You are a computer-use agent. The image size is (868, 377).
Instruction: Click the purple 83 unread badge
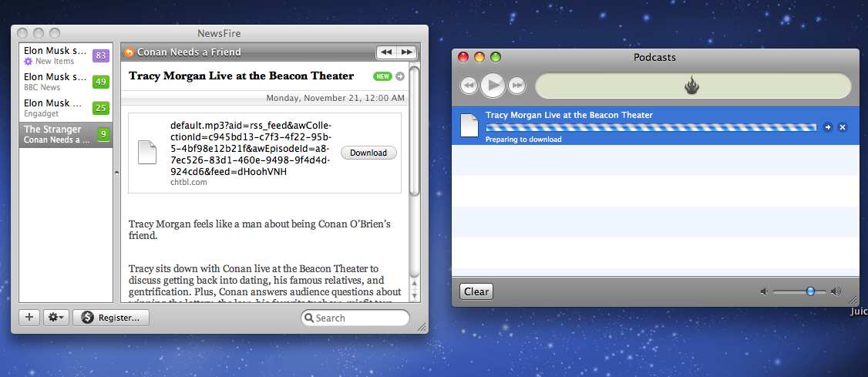pos(101,56)
